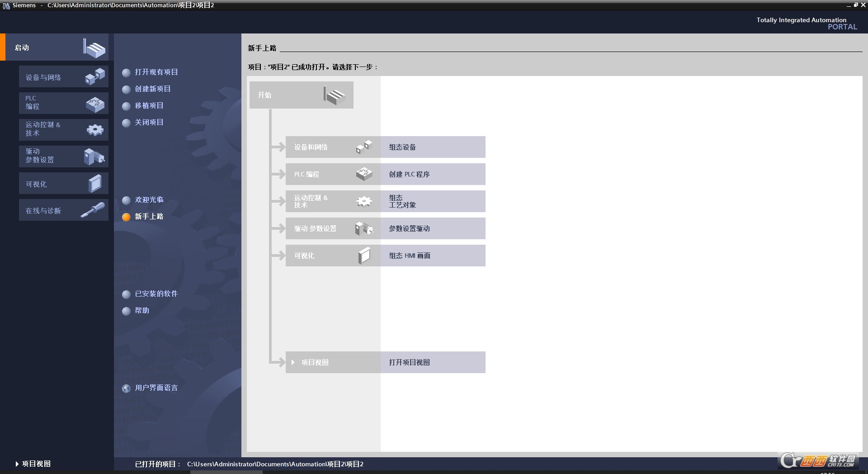This screenshot has width=868, height=474.
Task: Restore down the Siemens window
Action: pos(856,5)
